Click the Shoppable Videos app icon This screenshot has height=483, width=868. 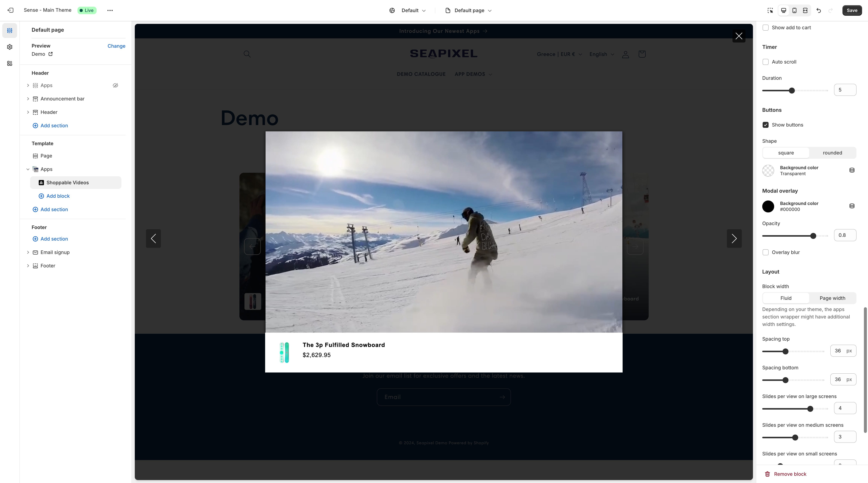(x=41, y=182)
